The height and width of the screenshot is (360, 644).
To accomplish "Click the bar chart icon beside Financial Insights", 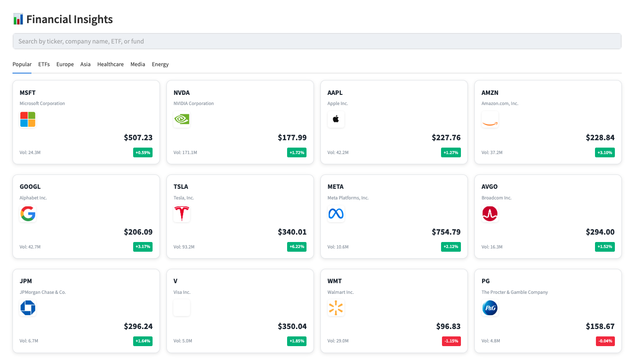I will pyautogui.click(x=18, y=19).
